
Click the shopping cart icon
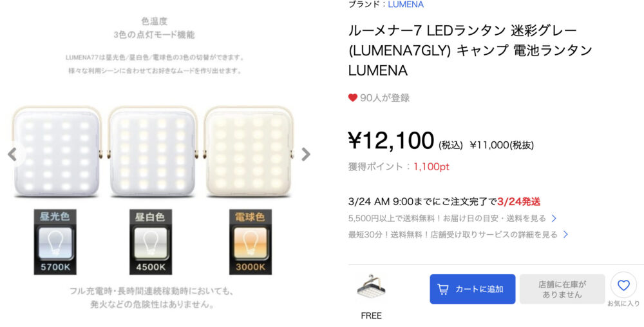tap(443, 289)
